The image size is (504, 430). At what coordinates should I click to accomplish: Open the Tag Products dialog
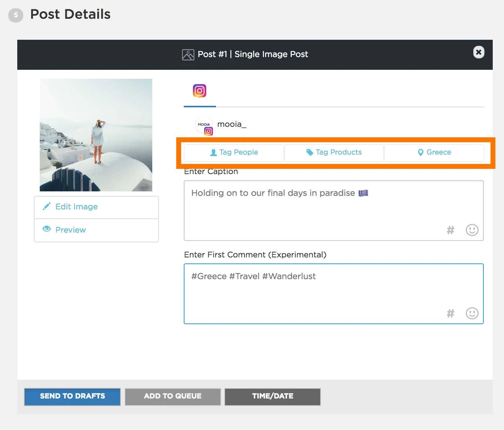(334, 152)
